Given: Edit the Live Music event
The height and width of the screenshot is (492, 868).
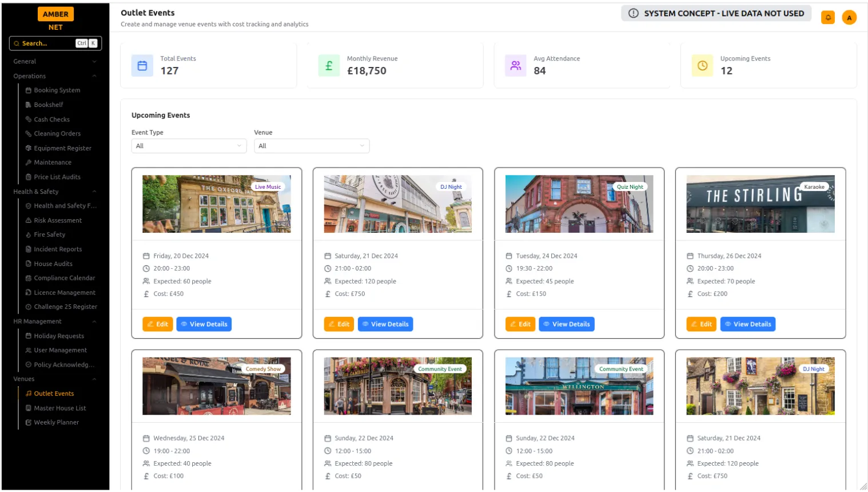Looking at the screenshot, I should [158, 324].
